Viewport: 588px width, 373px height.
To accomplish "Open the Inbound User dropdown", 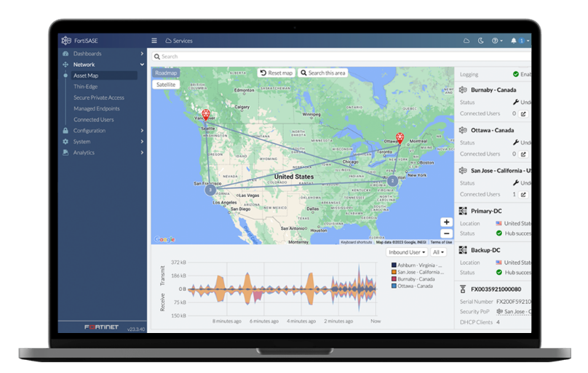I will [x=407, y=252].
